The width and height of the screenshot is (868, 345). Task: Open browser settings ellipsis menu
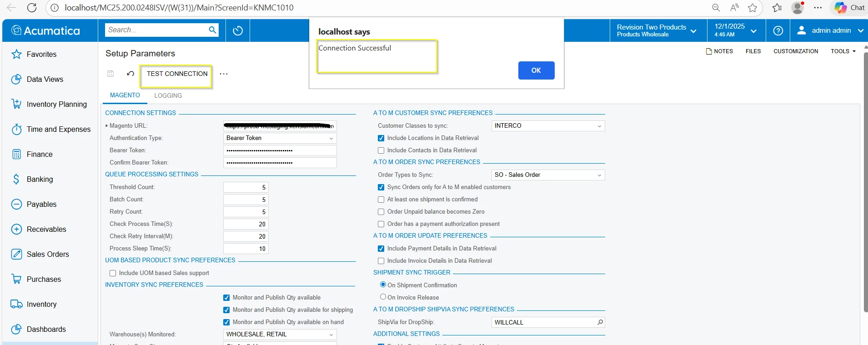(x=818, y=8)
